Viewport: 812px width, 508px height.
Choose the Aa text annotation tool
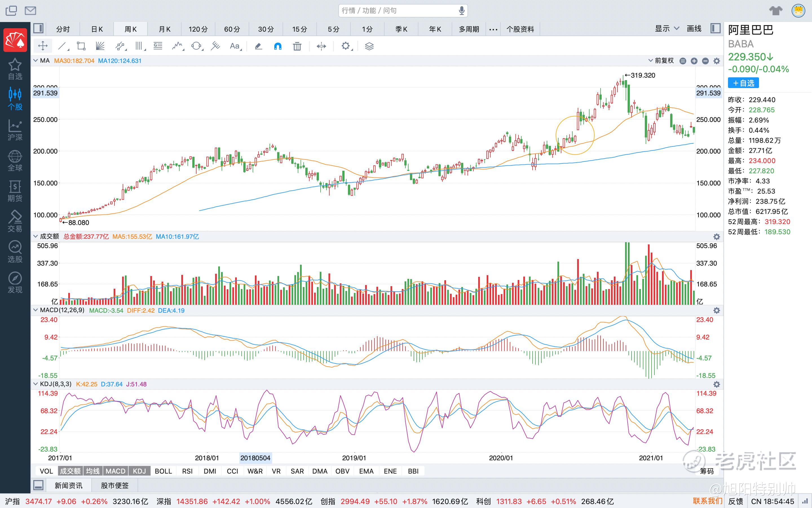point(235,46)
